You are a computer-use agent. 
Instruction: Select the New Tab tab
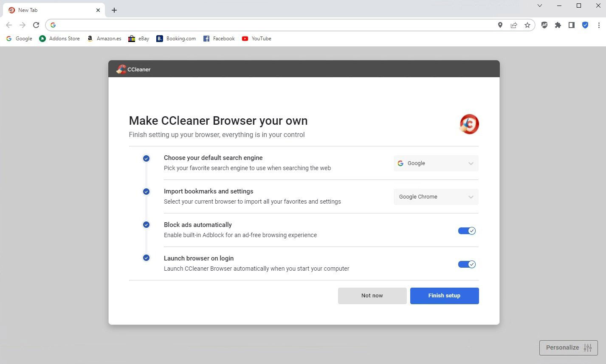(54, 10)
